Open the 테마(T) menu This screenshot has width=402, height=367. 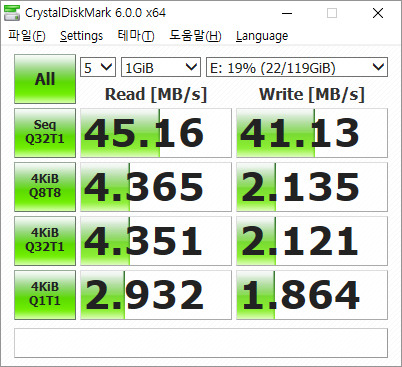pos(136,36)
